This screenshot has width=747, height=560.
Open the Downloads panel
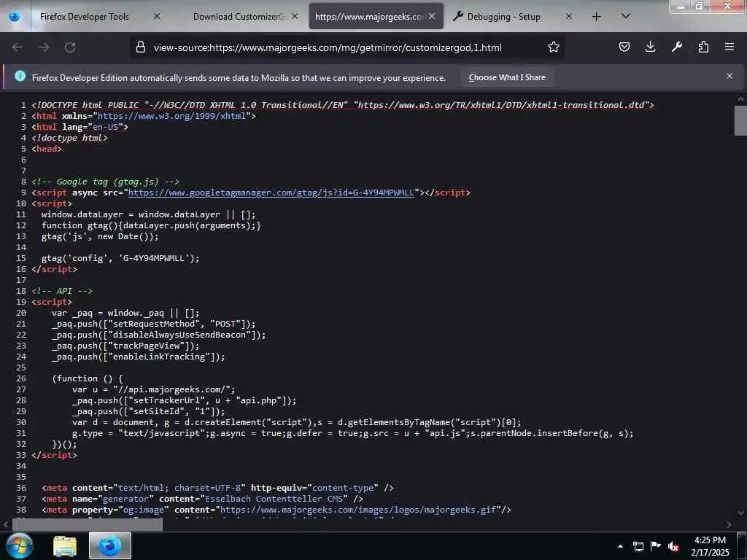[650, 47]
